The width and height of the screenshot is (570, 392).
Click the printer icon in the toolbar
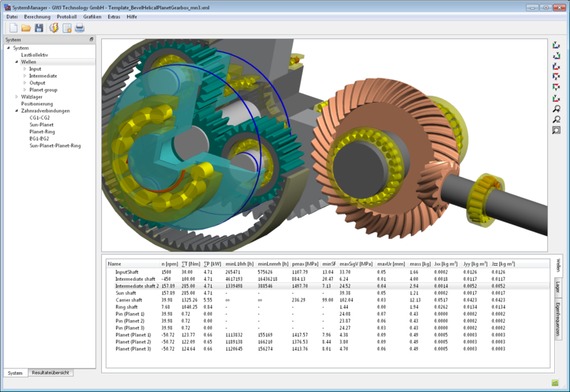80,28
